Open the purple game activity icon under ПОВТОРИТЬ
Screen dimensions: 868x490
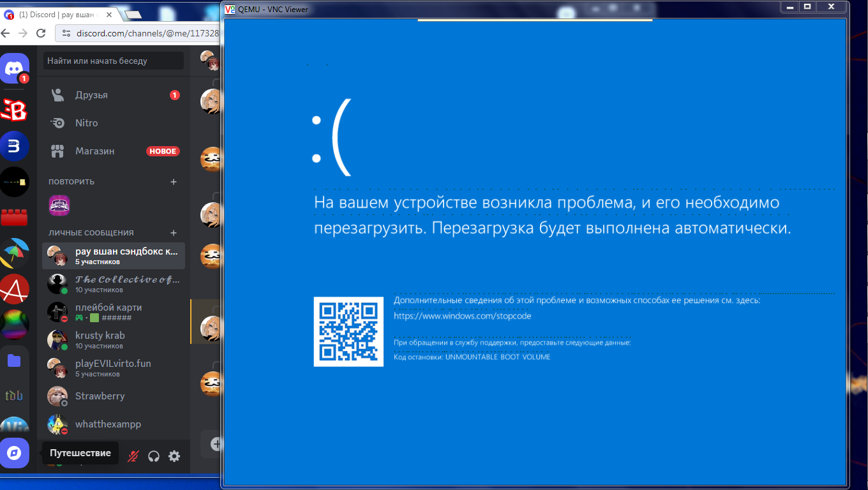click(x=59, y=205)
